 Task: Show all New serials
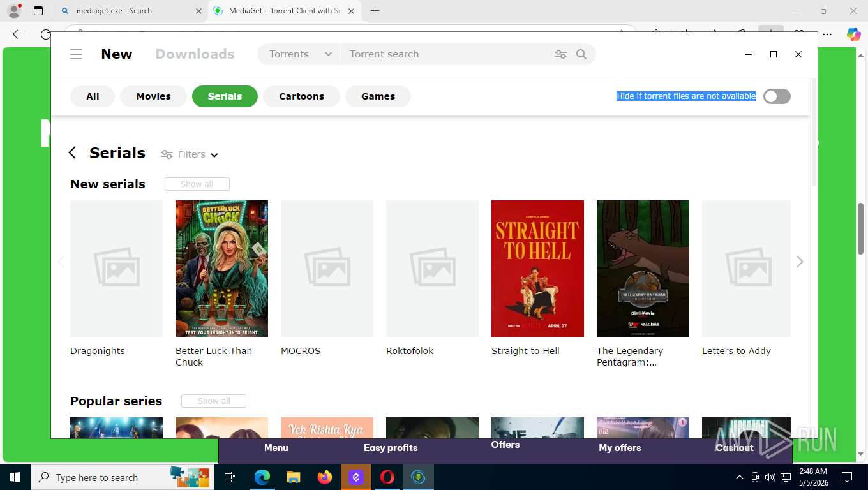[197, 184]
